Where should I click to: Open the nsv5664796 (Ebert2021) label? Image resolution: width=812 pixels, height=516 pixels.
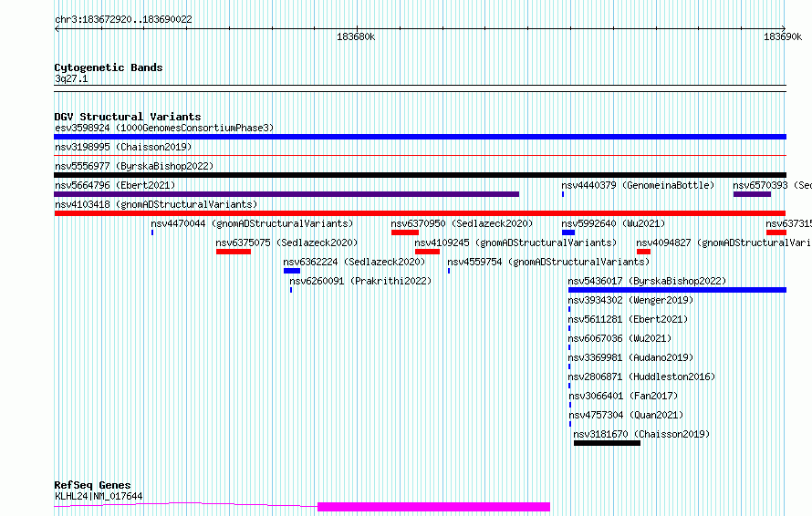point(115,185)
